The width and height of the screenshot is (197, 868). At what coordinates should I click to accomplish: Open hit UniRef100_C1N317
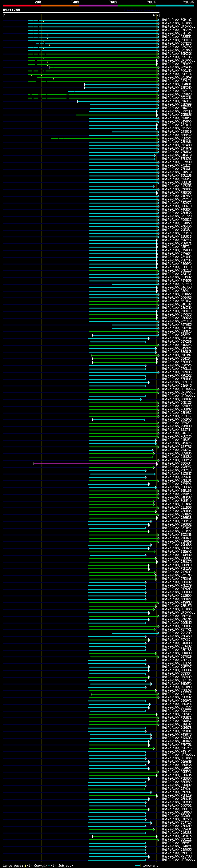177,101
